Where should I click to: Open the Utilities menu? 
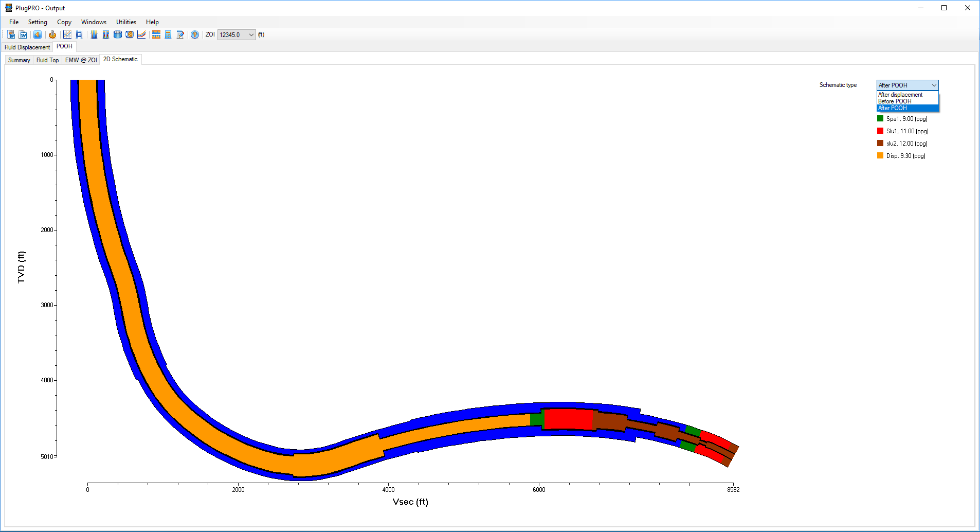click(x=126, y=22)
